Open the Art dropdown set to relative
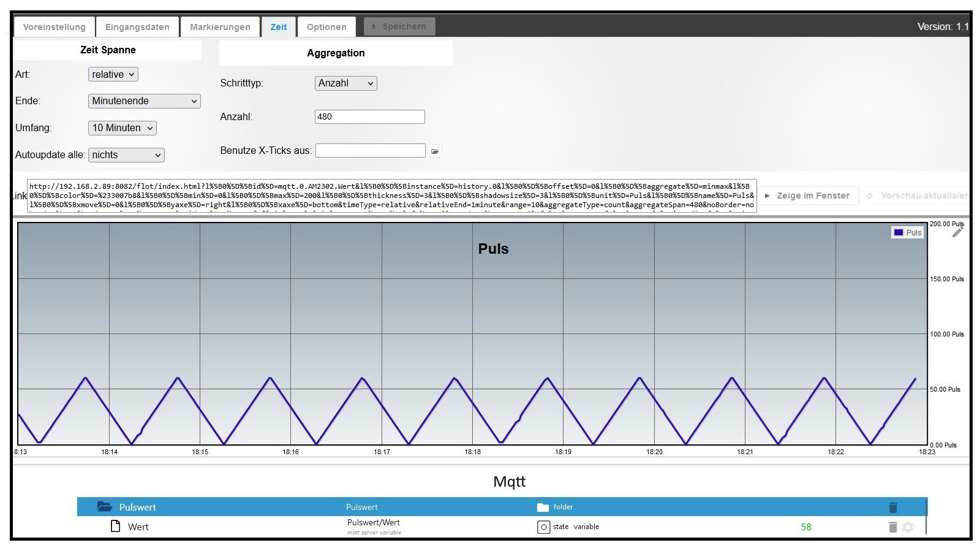The width and height of the screenshot is (980, 548). coord(113,74)
